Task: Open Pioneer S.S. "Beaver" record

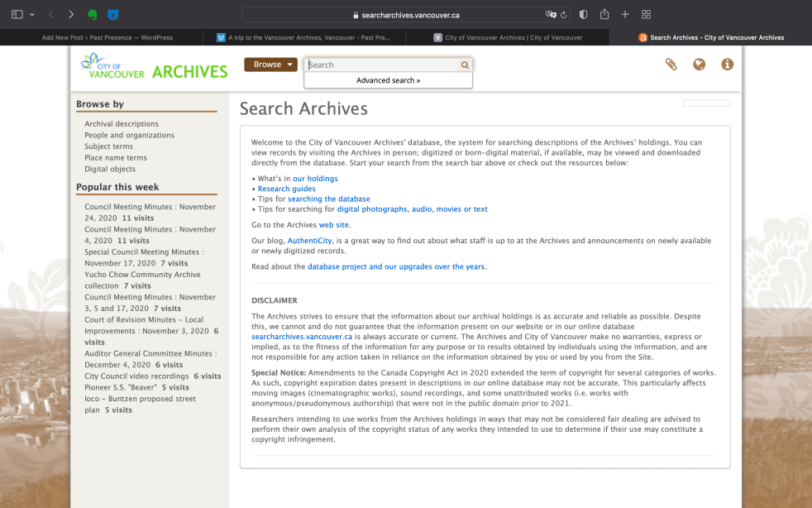Action: click(x=121, y=388)
